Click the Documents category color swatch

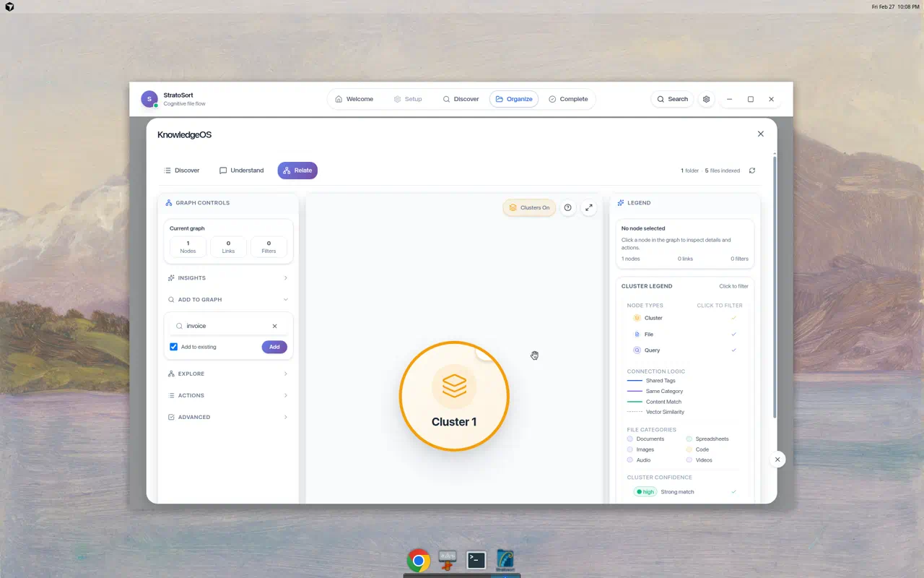tap(630, 439)
